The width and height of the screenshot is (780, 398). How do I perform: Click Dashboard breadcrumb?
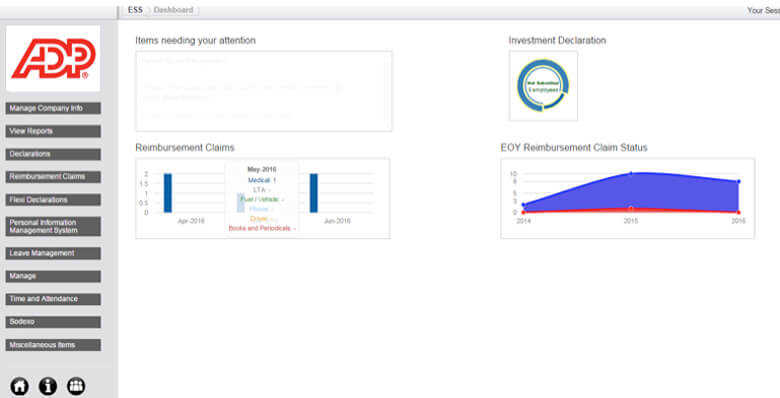point(173,10)
